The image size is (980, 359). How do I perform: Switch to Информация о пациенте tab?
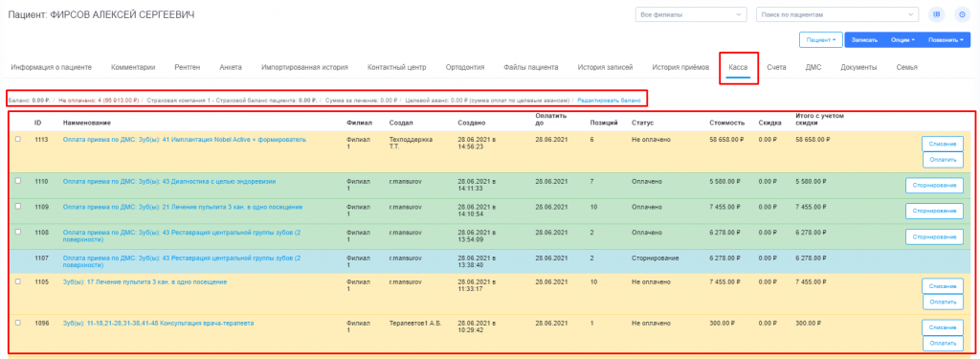tap(52, 67)
